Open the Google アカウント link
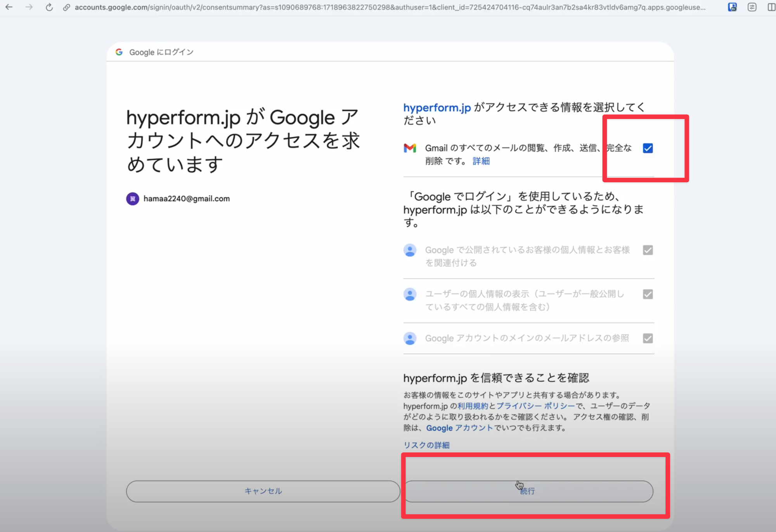 click(459, 428)
